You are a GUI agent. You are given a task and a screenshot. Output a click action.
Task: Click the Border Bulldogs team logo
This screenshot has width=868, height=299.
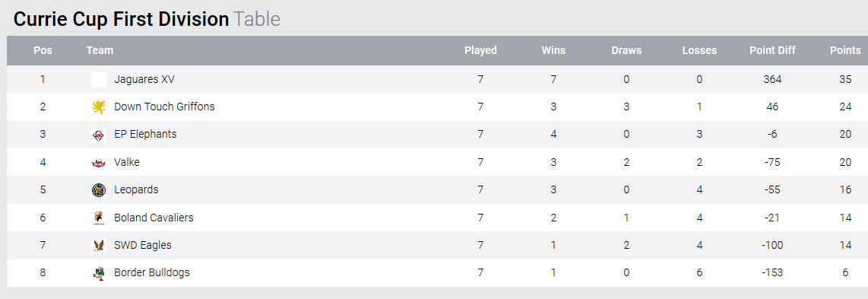(99, 274)
